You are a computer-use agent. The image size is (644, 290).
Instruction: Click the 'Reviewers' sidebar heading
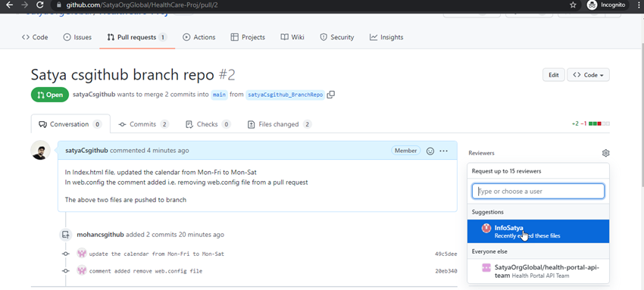coord(481,153)
